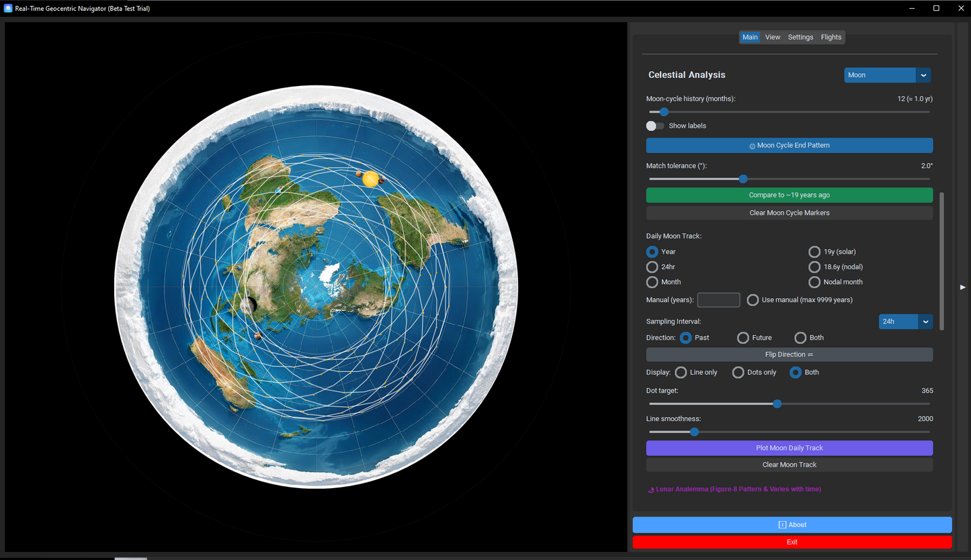Open the Settings tab
The height and width of the screenshot is (560, 971).
pyautogui.click(x=800, y=37)
